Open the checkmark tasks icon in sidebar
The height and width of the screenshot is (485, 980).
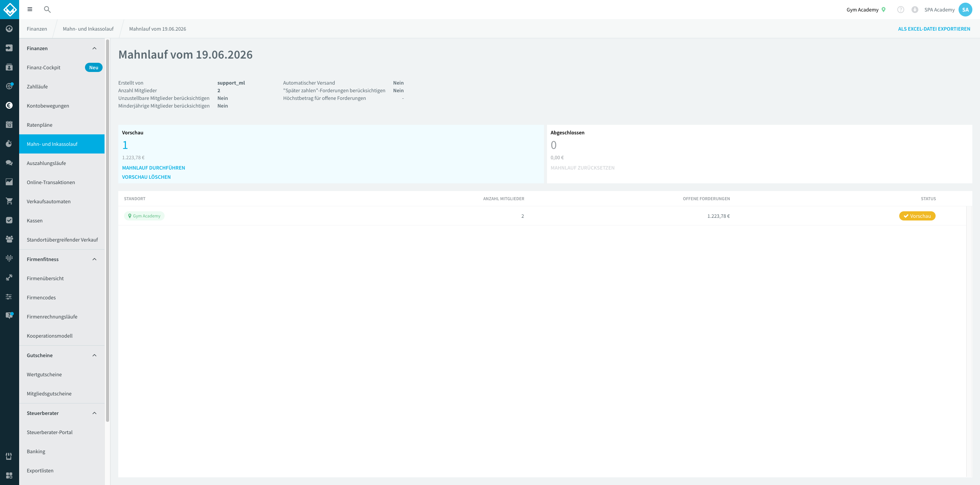(x=9, y=220)
